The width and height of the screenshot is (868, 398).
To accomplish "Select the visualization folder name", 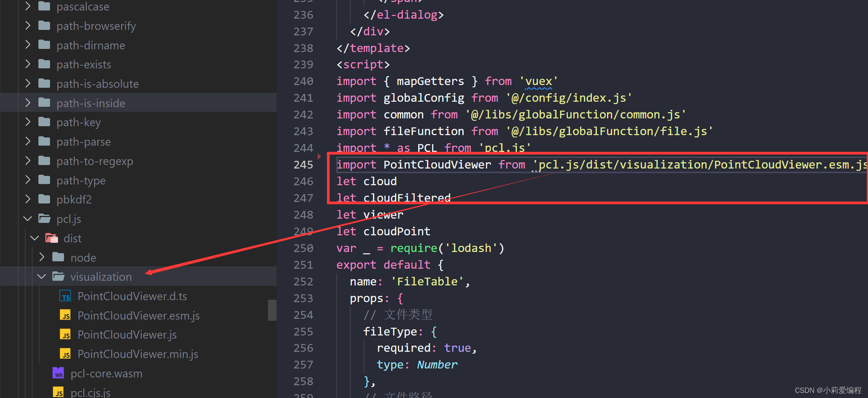I will coord(101,277).
